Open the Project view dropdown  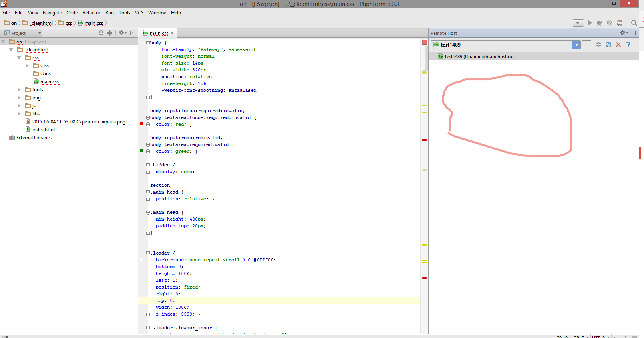click(22, 33)
